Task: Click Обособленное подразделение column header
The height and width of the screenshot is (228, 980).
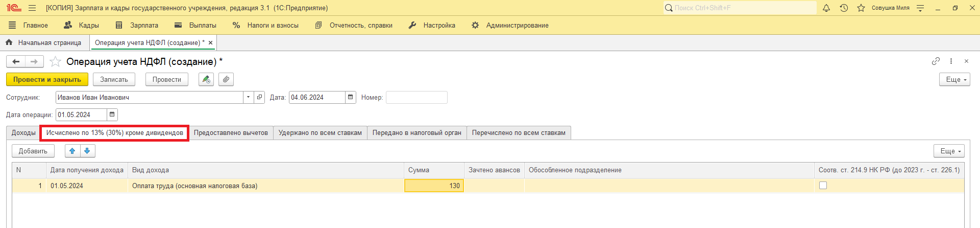Action: pos(669,170)
